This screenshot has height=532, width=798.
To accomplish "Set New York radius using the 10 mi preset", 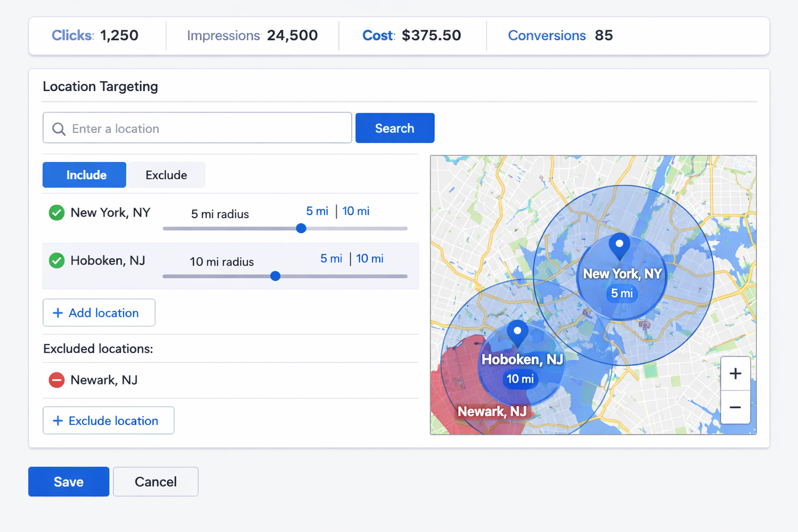I will 356,211.
